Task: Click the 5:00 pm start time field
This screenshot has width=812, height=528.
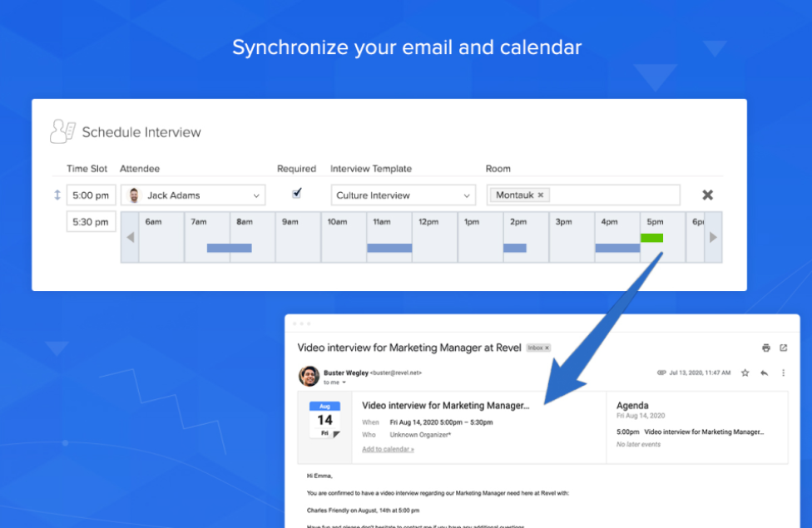Action: [91, 195]
